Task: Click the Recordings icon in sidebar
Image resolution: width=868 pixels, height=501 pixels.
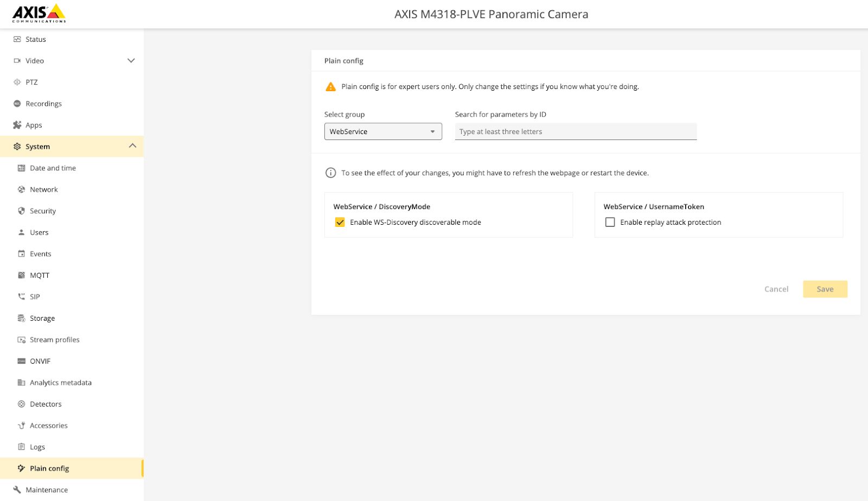Action: click(x=17, y=104)
